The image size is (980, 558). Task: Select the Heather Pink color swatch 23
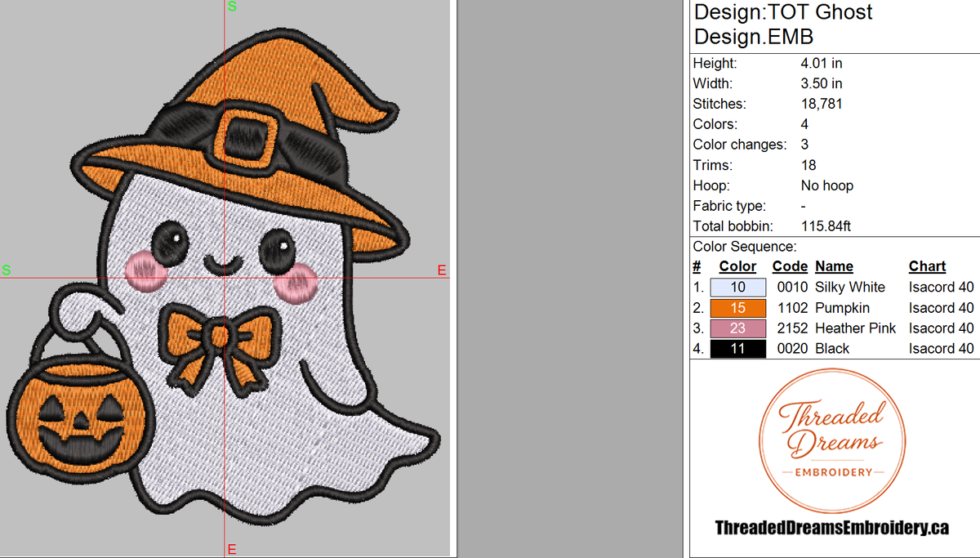coord(738,328)
